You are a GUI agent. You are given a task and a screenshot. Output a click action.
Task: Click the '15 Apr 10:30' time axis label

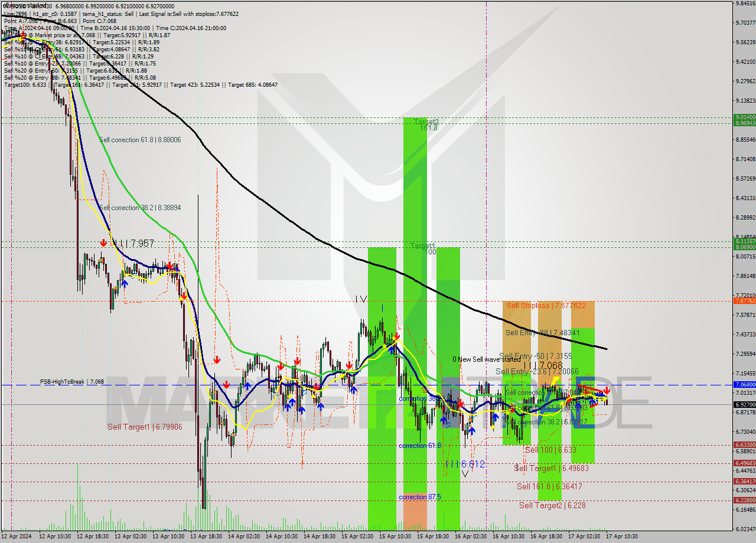click(x=395, y=537)
